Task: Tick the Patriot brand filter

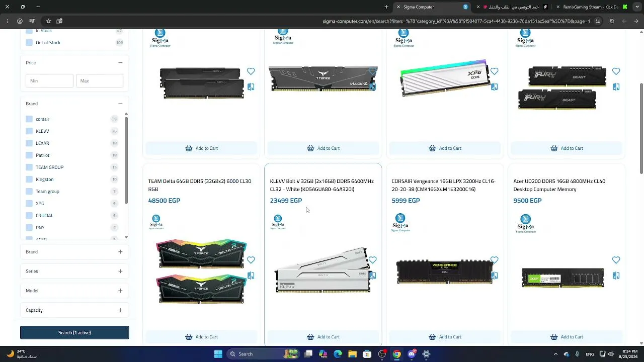Action: coord(29,155)
